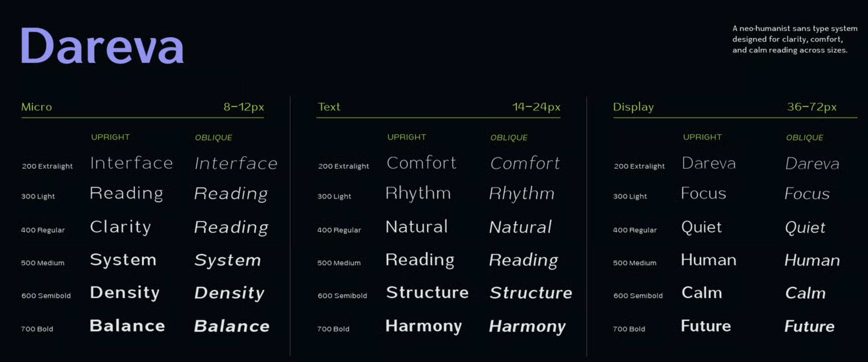Select the Text size heading
Screen dimensions: 868x362
pyautogui.click(x=329, y=107)
